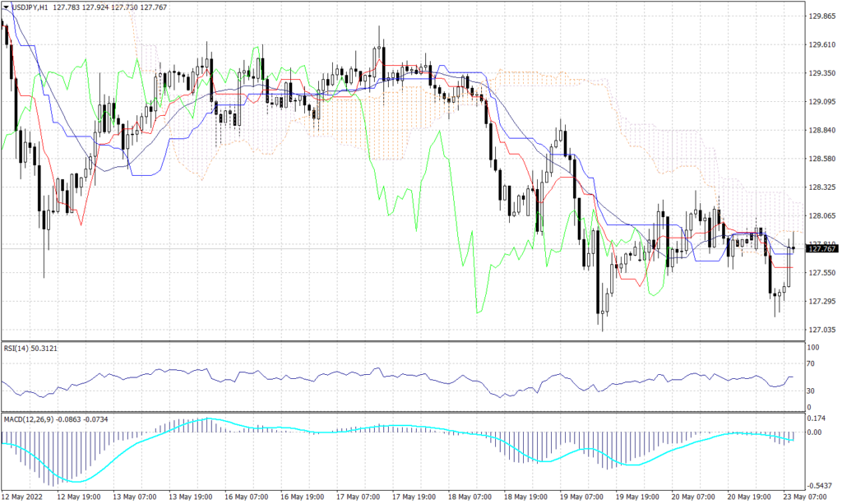Open the chart dropdown arrow beside USDJPY

click(x=7, y=6)
